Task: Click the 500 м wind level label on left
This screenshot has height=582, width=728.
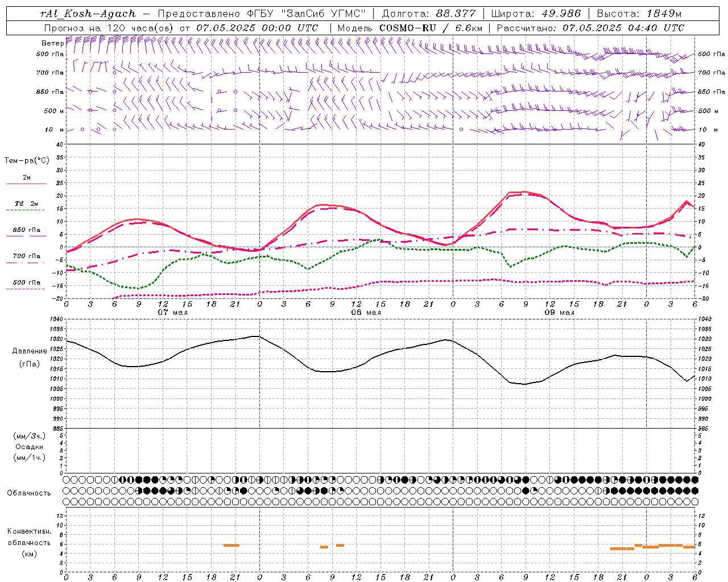Action: tap(54, 111)
